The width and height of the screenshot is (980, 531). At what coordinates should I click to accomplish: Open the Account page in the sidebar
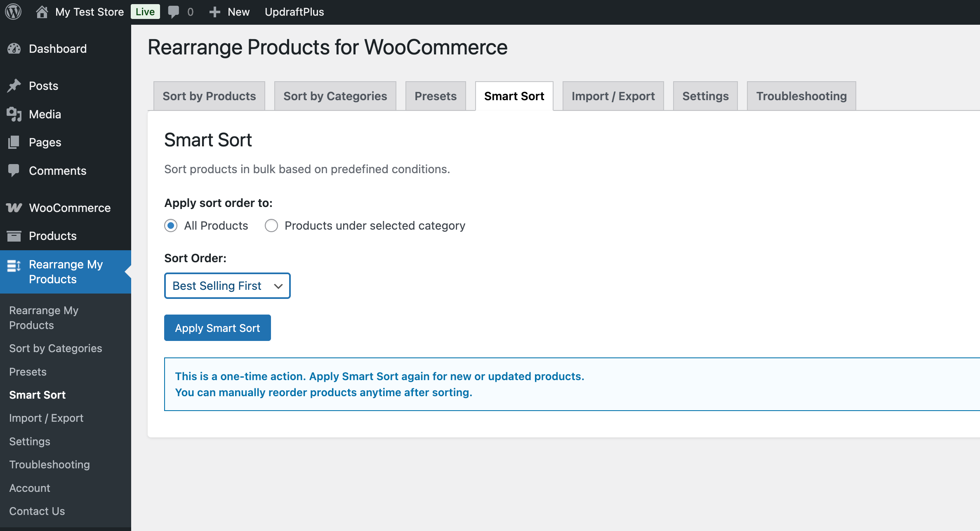pyautogui.click(x=29, y=488)
